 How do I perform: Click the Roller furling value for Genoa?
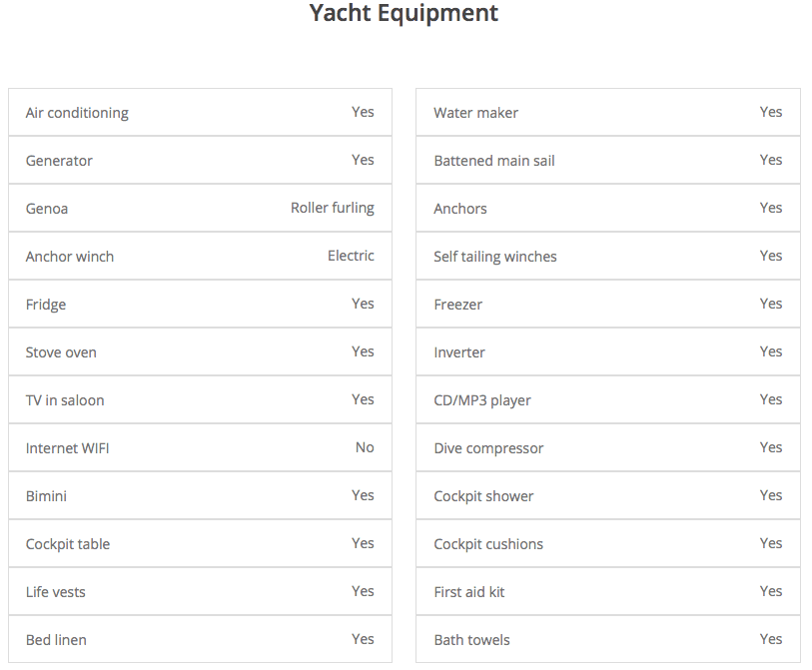point(333,208)
